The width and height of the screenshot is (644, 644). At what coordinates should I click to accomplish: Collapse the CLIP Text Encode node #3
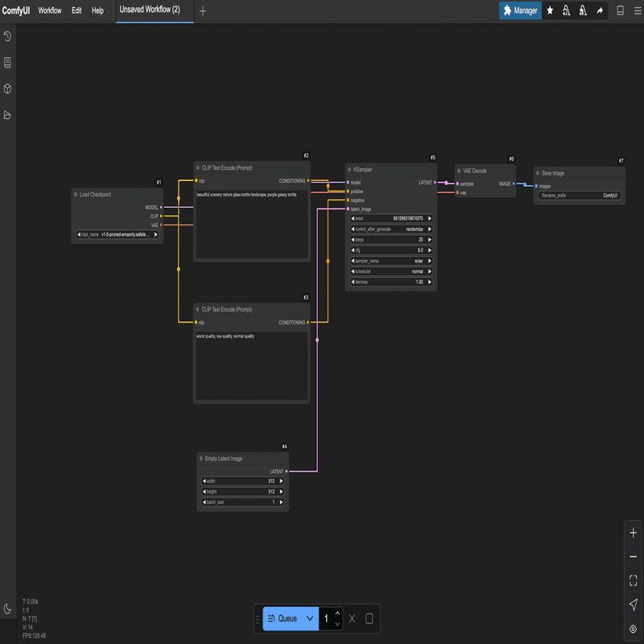click(x=197, y=309)
